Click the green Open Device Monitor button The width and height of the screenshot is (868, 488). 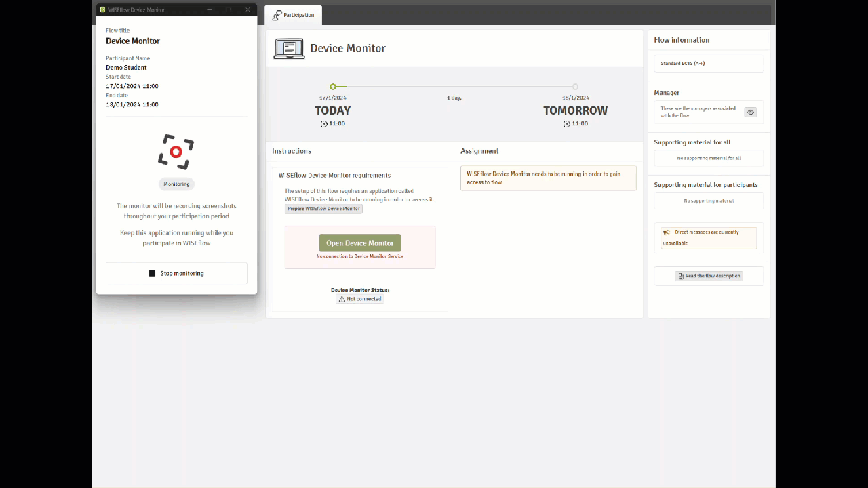pyautogui.click(x=360, y=243)
